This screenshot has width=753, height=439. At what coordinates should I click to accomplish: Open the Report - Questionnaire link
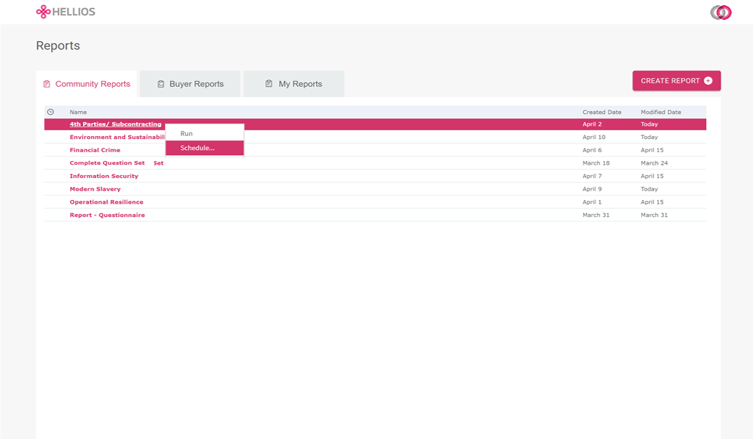click(x=107, y=215)
